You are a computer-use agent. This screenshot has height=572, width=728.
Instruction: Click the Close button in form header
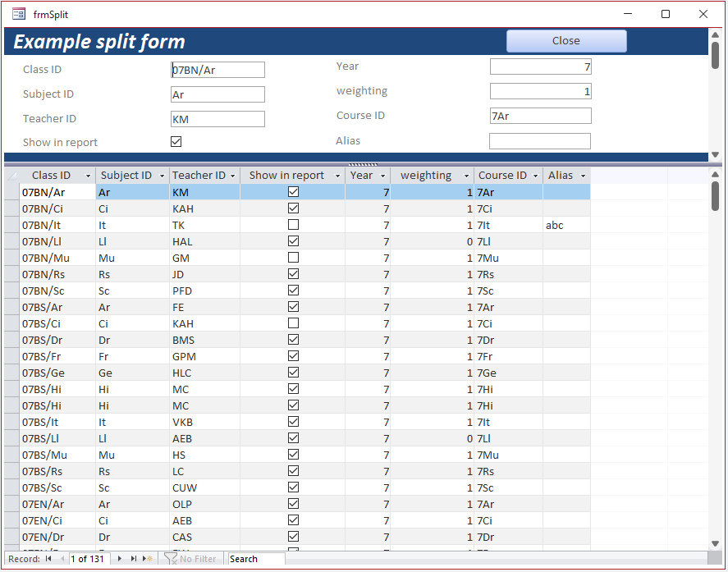(566, 41)
